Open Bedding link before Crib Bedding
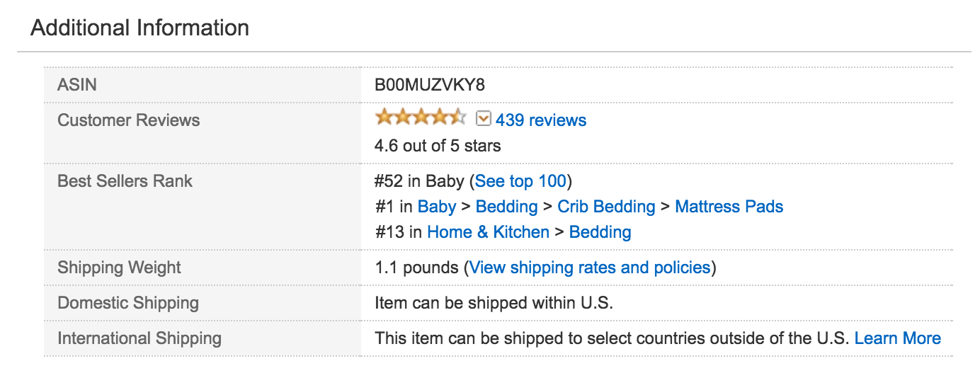980x378 pixels. (506, 207)
